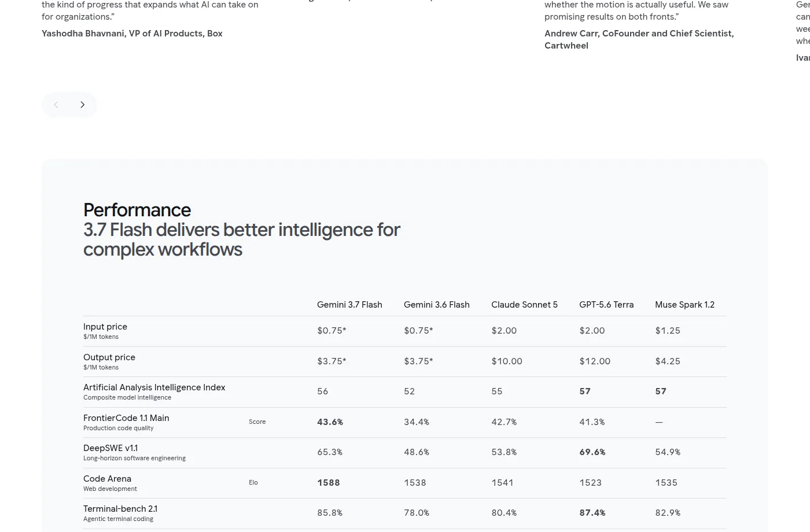Click the next testimonial arrow
810x532 pixels.
coord(82,105)
